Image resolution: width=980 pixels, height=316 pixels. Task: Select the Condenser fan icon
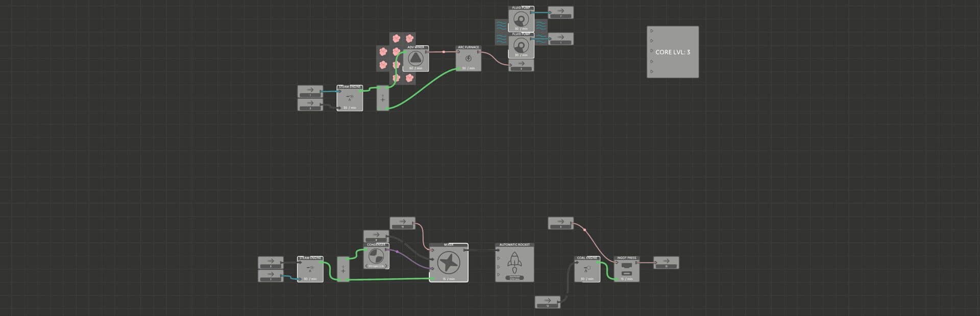coord(376,256)
